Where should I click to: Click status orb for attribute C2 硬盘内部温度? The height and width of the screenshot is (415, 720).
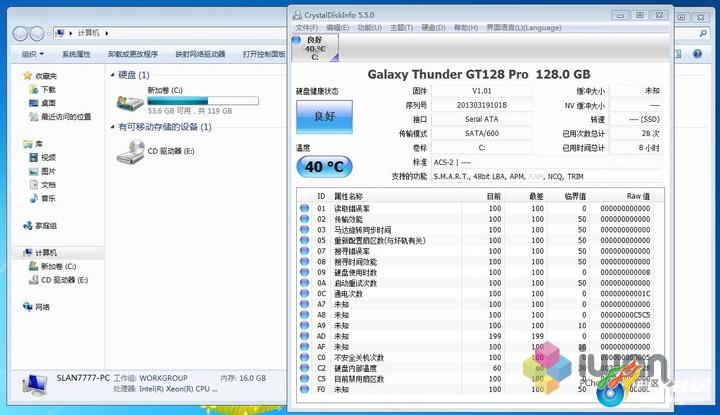(x=304, y=368)
